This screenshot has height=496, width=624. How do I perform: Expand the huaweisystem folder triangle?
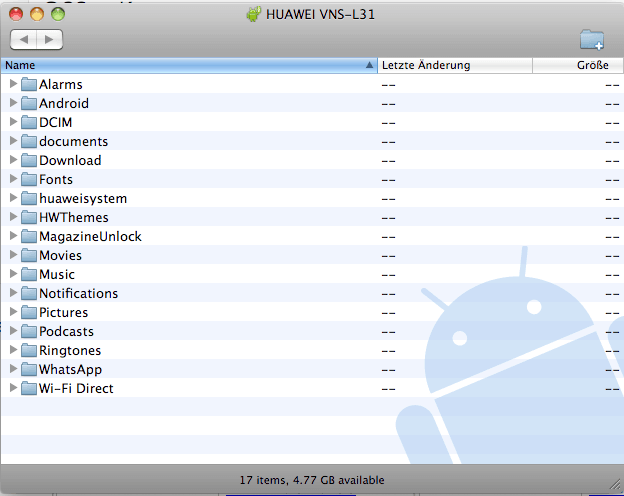pyautogui.click(x=13, y=197)
